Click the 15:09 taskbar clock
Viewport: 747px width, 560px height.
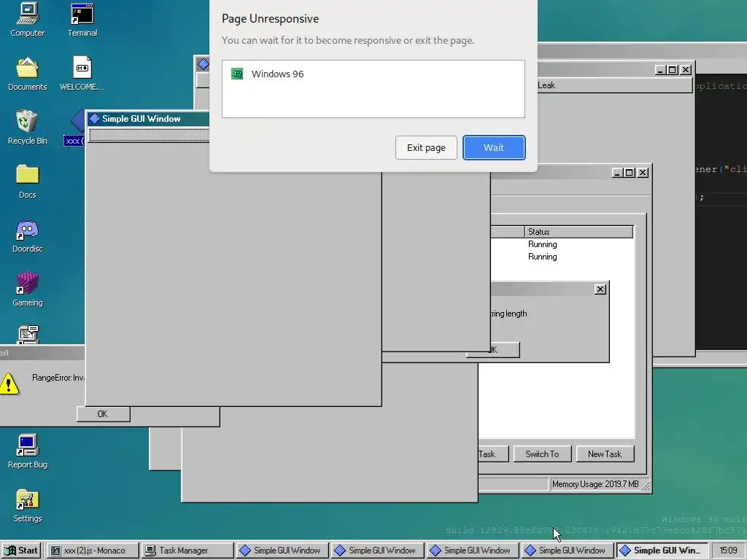(x=729, y=550)
